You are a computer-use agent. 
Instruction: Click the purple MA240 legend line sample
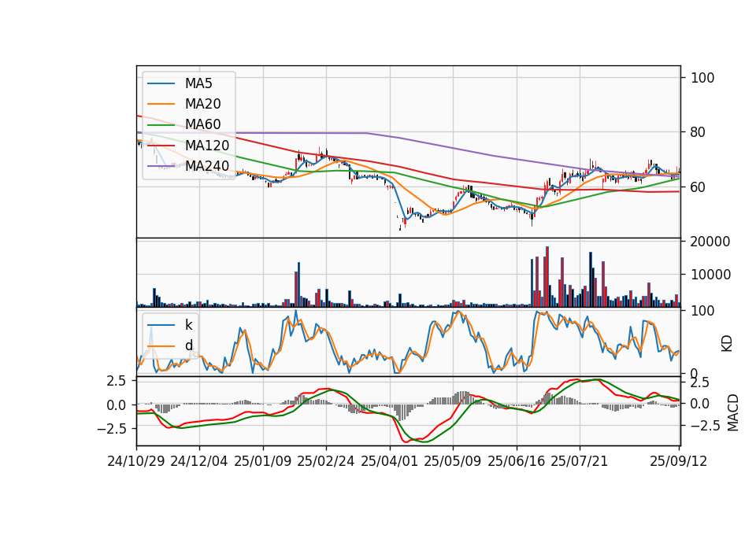pos(161,166)
